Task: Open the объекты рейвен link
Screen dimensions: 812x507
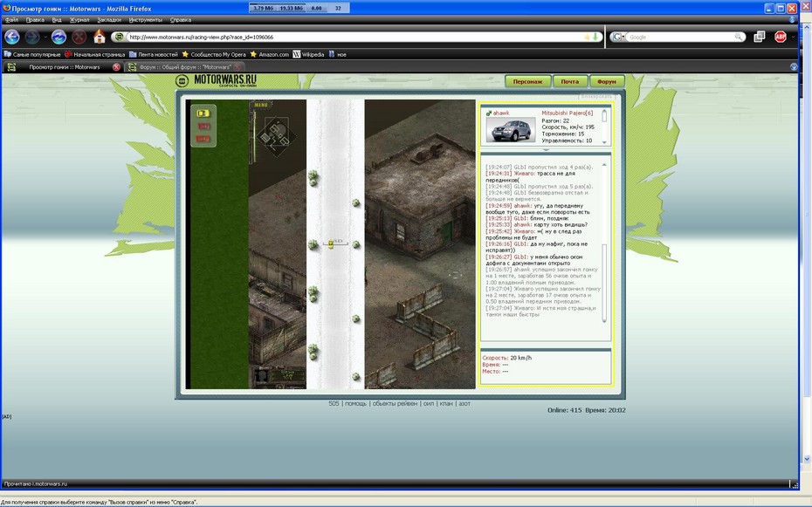Action: [x=395, y=403]
